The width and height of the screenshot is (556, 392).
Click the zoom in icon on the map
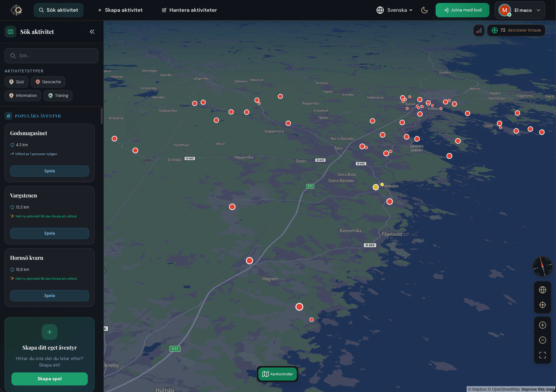(542, 325)
